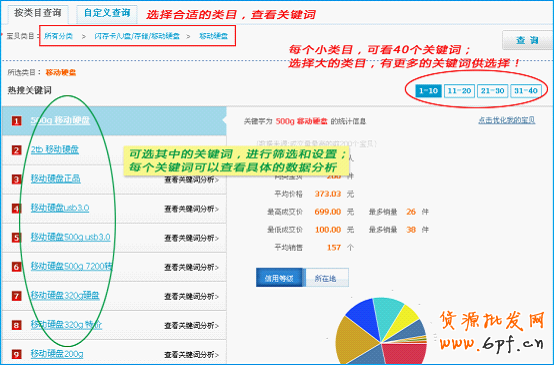Open 所有分类 category breadcrumb
The width and height of the screenshot is (554, 365).
click(x=58, y=36)
